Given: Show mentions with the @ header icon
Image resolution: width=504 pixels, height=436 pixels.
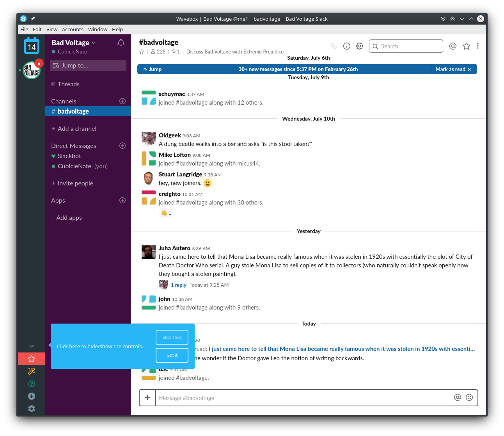Looking at the screenshot, I should coord(453,46).
